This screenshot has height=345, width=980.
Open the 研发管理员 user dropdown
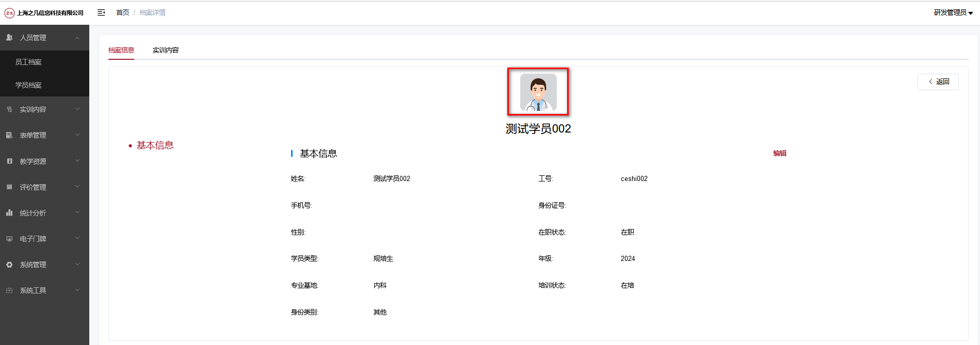click(x=953, y=12)
